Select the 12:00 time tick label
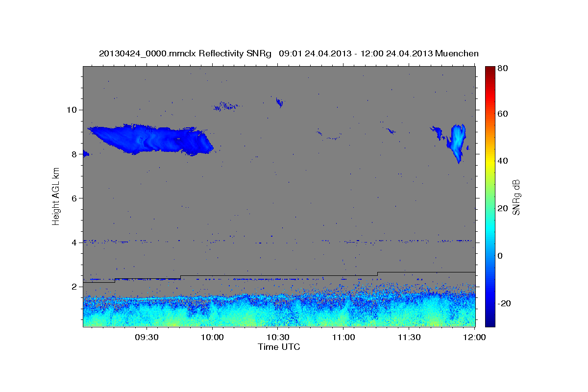Screen dimensions: 588x392 (x=474, y=338)
